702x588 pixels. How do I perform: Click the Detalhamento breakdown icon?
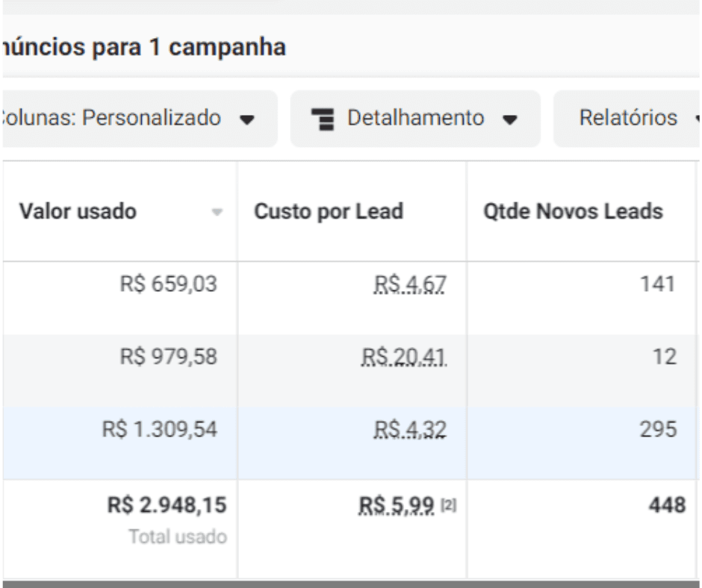[x=323, y=119]
